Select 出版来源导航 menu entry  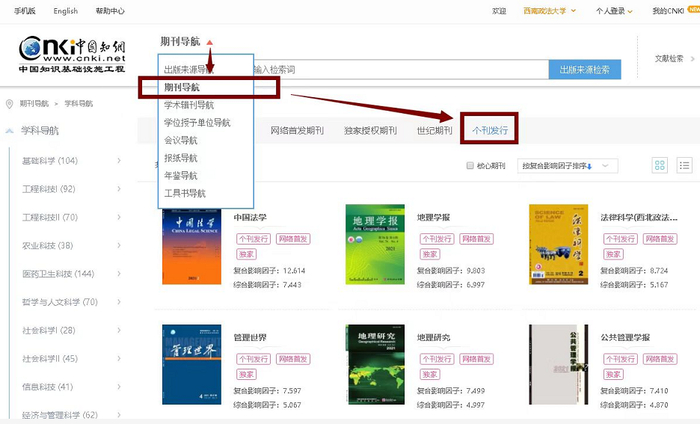188,70
